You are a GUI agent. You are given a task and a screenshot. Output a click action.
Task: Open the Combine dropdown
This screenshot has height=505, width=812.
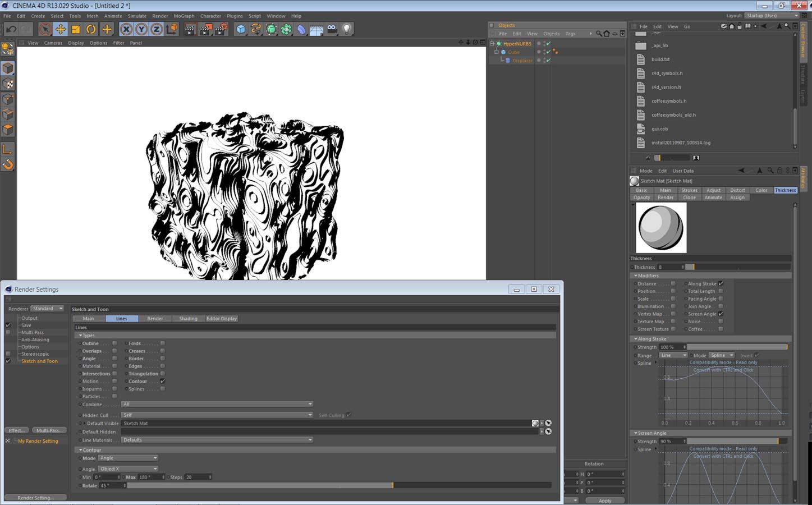point(217,404)
